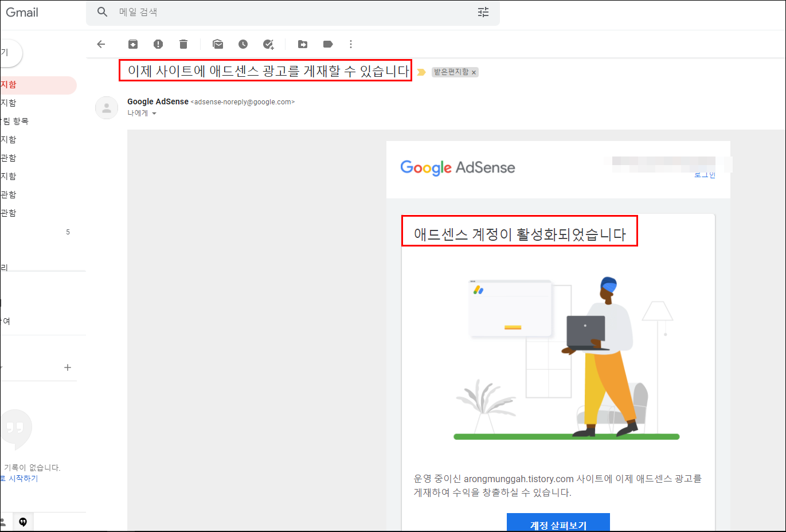
Task: Archive this email with the archive icon
Action: 133,44
